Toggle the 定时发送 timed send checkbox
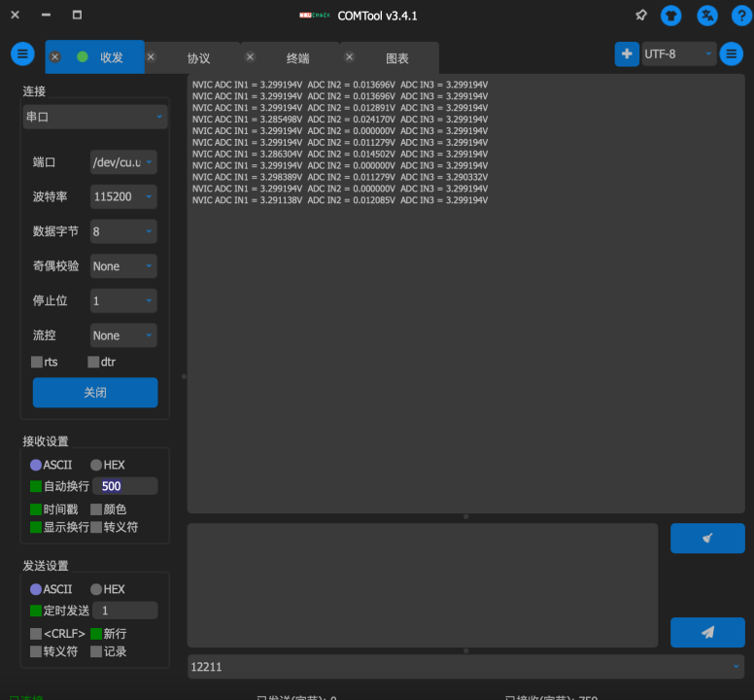754x700 pixels. (37, 611)
